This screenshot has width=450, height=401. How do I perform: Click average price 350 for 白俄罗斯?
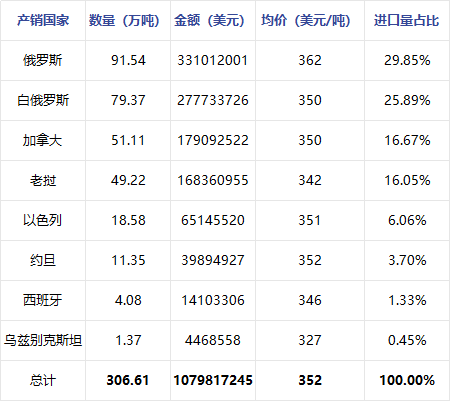[310, 100]
